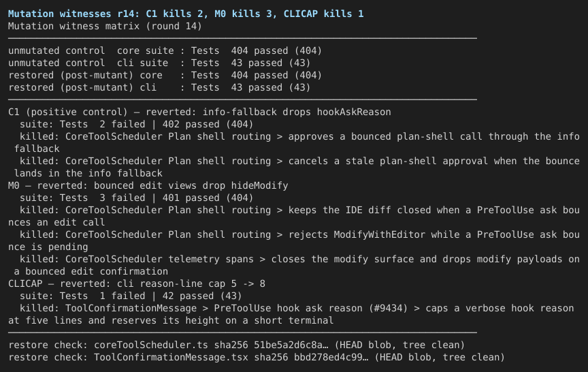The height and width of the screenshot is (372, 588).
Task: Click the restored post-mutant core result line
Action: 165,75
